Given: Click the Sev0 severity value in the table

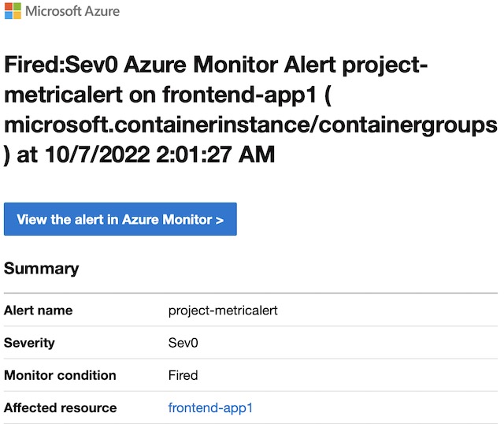Looking at the screenshot, I should click(x=183, y=343).
